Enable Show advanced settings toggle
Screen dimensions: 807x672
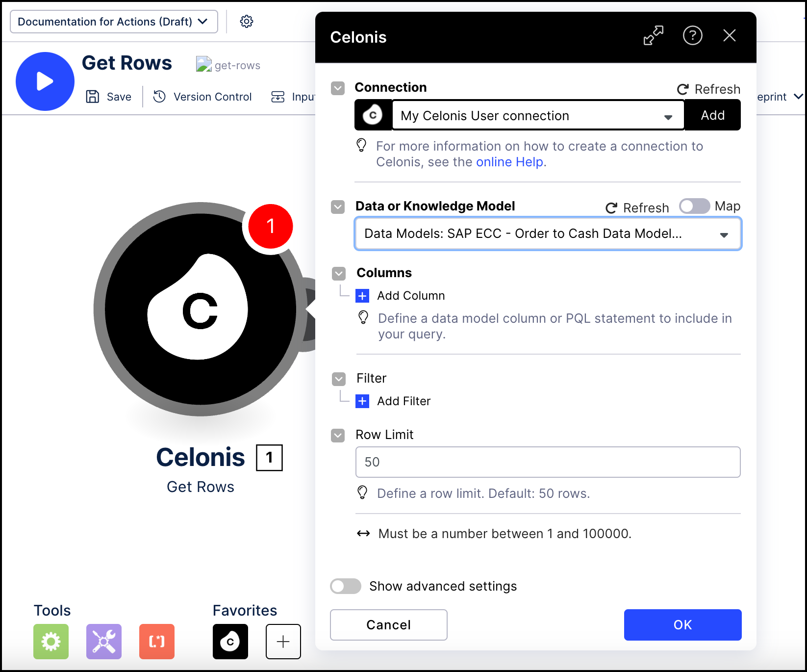[x=346, y=586]
